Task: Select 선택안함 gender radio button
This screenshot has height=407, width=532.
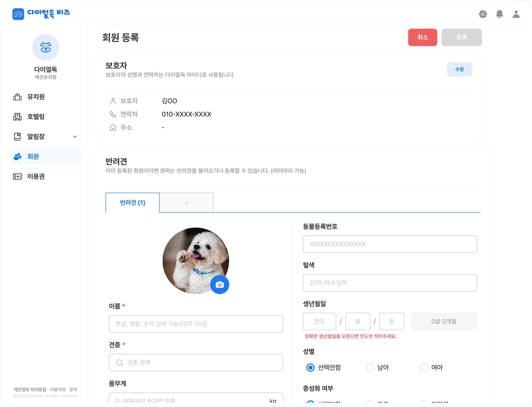Action: click(x=310, y=367)
